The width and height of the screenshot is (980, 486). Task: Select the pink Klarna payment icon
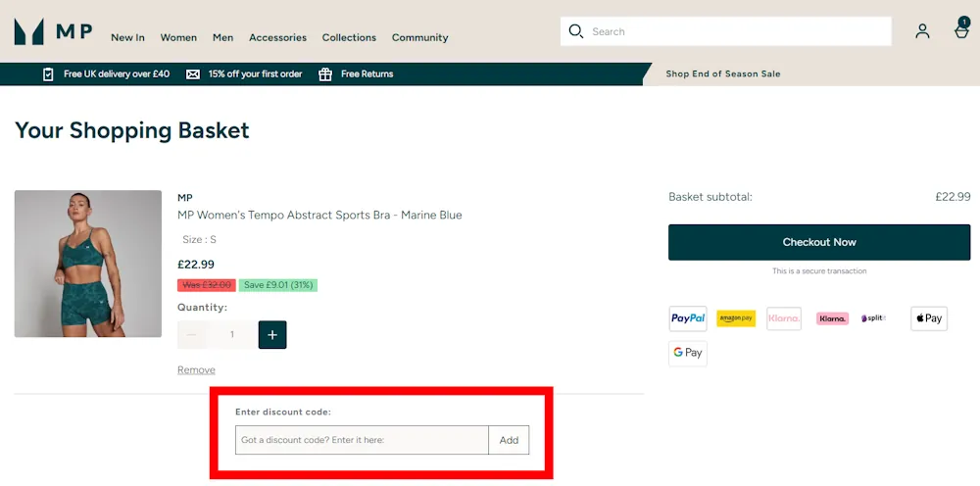[832, 318]
